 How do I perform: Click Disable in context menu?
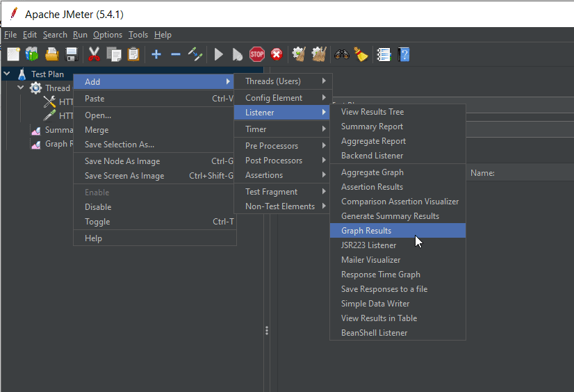click(155, 207)
